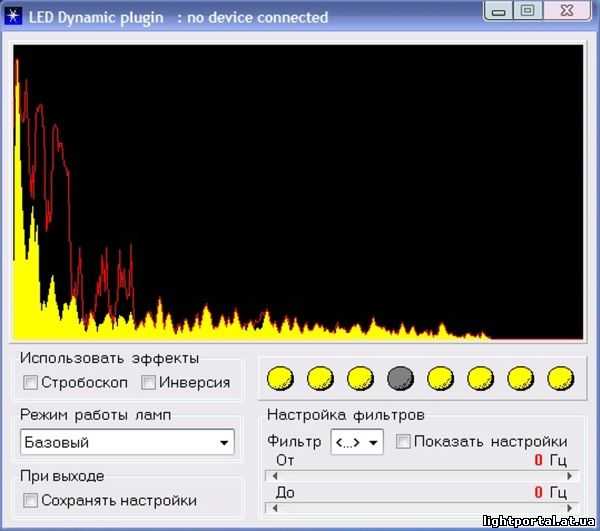Viewport: 600px width, 531px height.
Task: Click the LED Dynamic plugin title icon
Action: click(x=13, y=16)
